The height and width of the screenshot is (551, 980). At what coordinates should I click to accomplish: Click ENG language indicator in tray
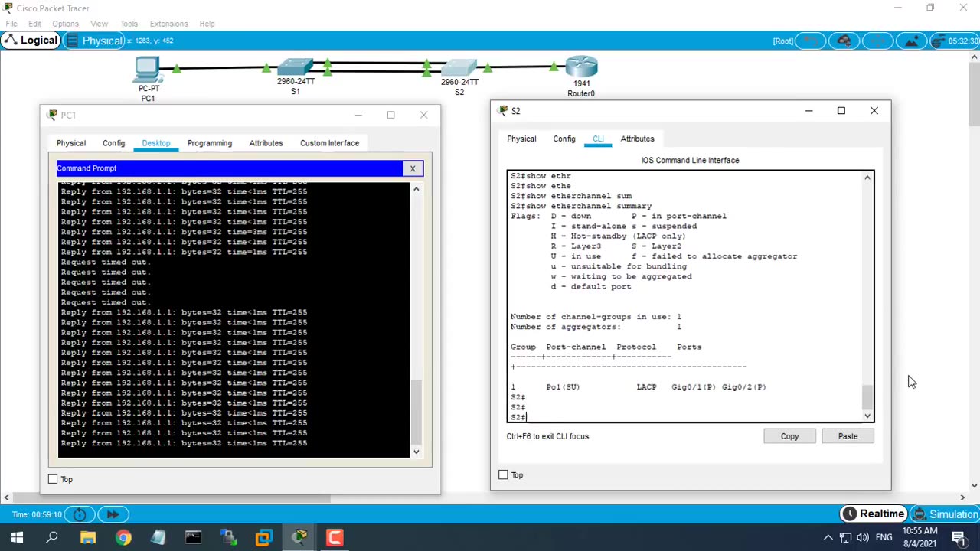pyautogui.click(x=884, y=538)
